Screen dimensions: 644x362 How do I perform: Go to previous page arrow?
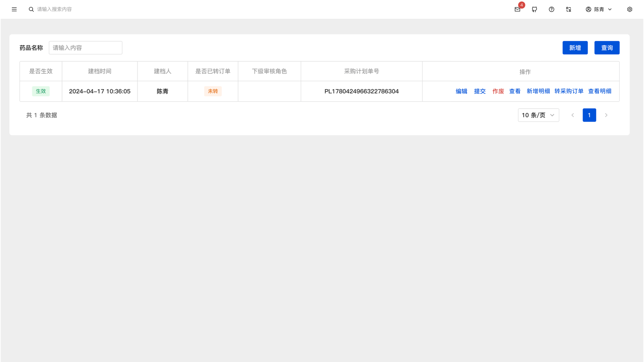[573, 115]
